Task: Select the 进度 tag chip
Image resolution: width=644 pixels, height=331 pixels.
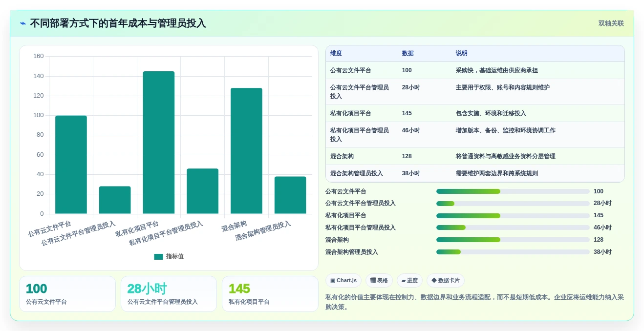Action: [409, 281]
